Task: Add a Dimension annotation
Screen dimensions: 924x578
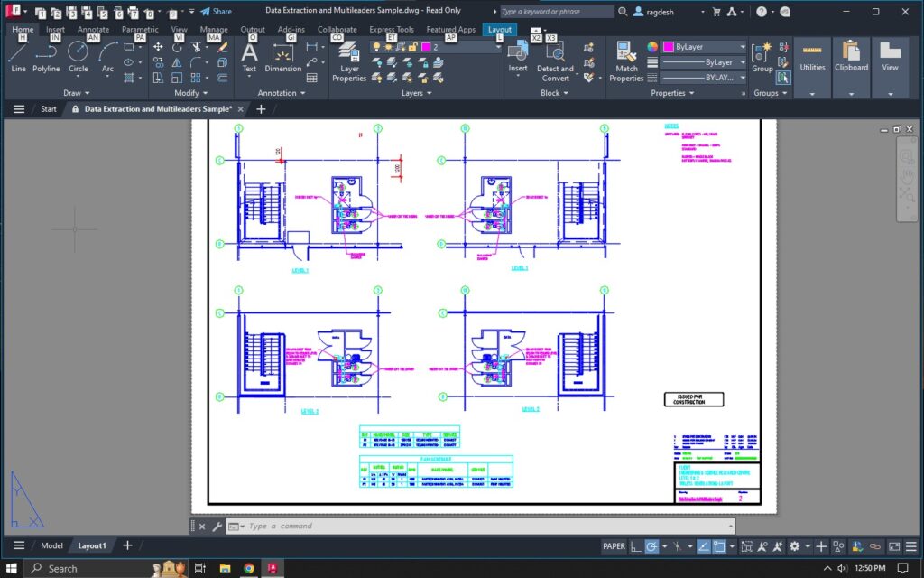Action: pos(282,59)
